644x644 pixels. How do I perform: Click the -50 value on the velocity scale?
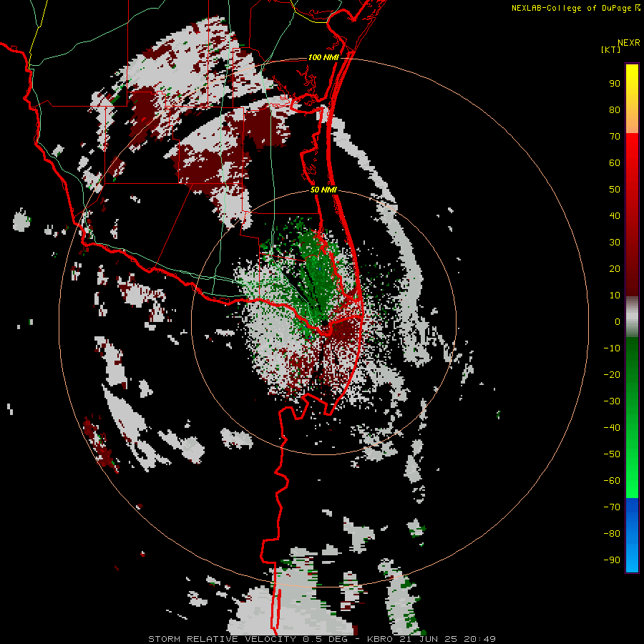point(612,454)
